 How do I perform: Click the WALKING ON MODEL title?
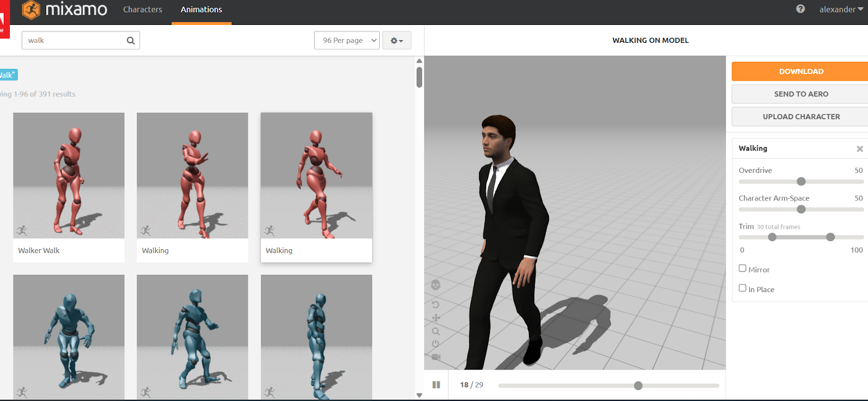pyautogui.click(x=650, y=40)
